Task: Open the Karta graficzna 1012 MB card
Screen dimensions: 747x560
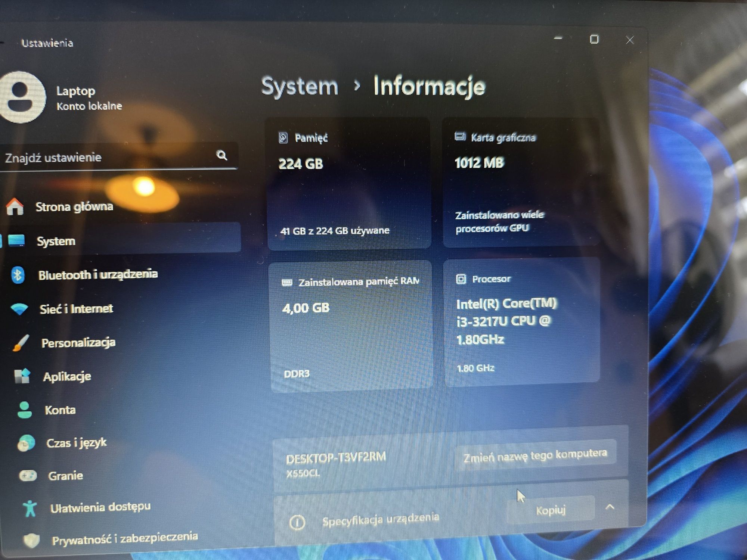Action: pyautogui.click(x=521, y=182)
